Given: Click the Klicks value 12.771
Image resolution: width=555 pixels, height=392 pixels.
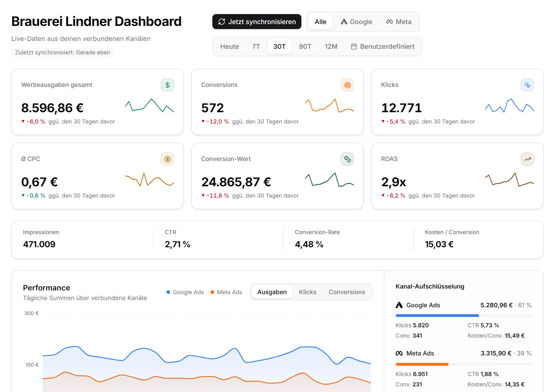Looking at the screenshot, I should click(402, 108).
